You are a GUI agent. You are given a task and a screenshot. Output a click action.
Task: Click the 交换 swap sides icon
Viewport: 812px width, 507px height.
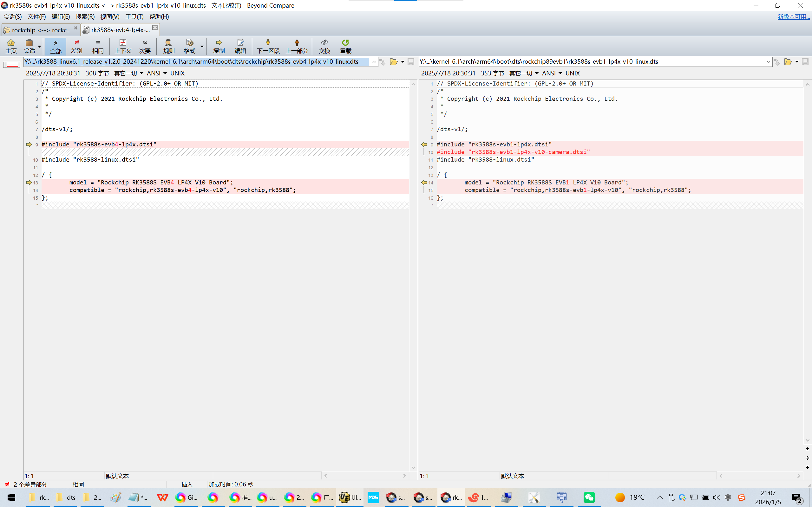tap(324, 46)
